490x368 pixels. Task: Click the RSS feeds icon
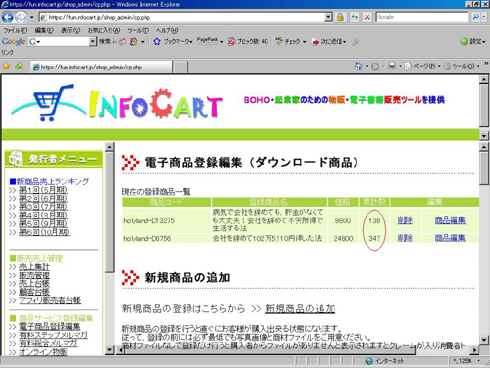click(375, 66)
